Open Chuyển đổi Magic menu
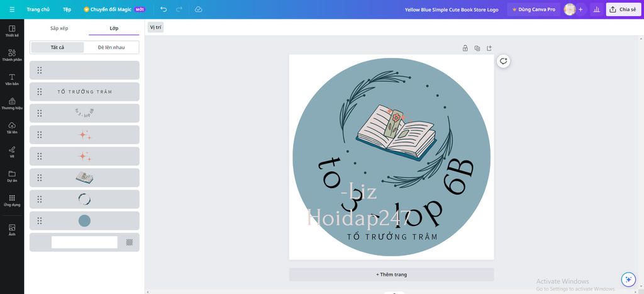This screenshot has width=644, height=294. (x=114, y=9)
